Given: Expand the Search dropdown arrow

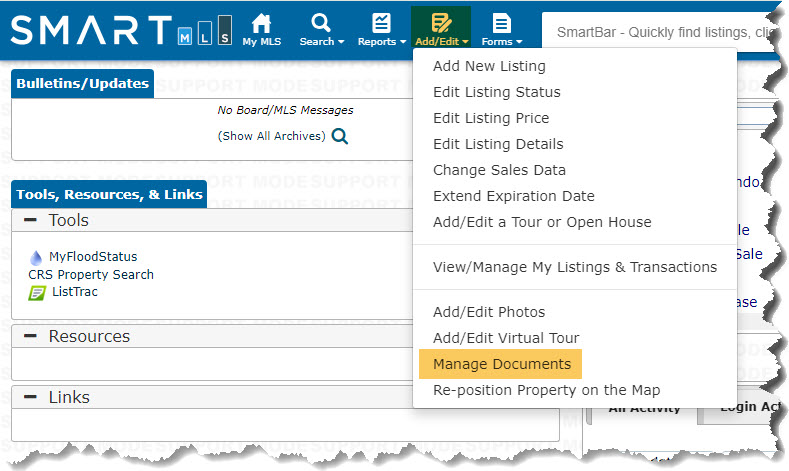Looking at the screenshot, I should 341,42.
